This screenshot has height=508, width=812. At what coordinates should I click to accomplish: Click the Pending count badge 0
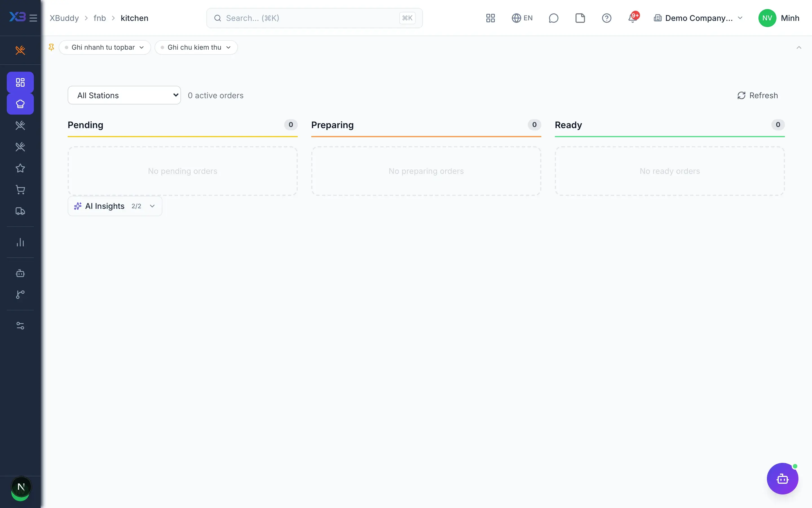point(291,125)
